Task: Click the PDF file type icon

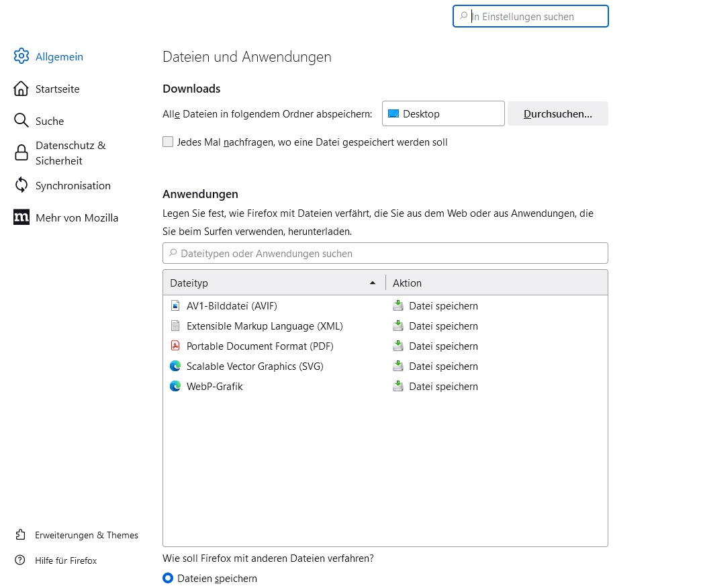Action: pos(175,346)
